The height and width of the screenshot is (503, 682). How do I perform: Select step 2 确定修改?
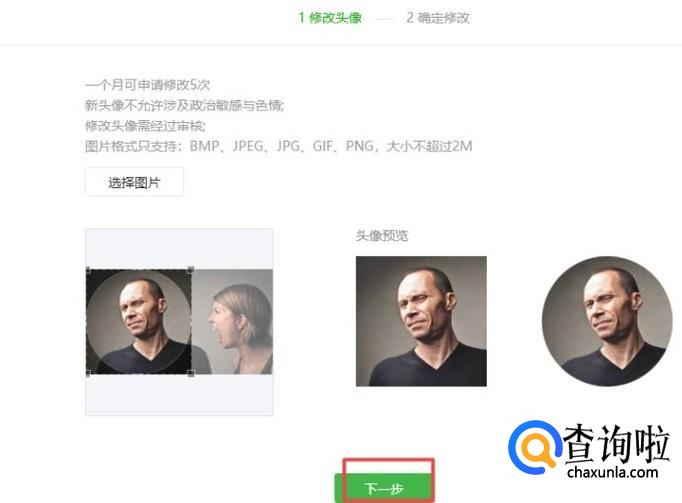click(x=438, y=18)
